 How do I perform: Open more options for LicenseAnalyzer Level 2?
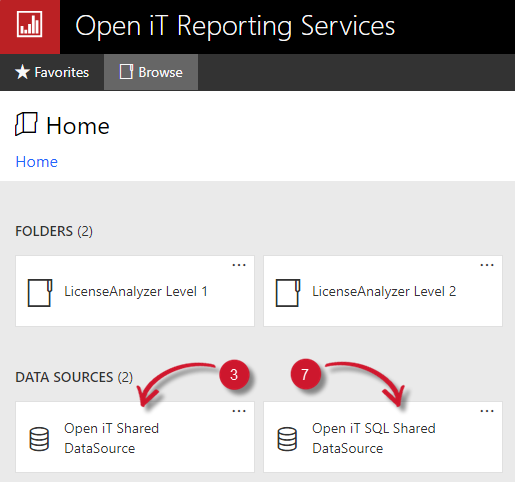(x=487, y=265)
